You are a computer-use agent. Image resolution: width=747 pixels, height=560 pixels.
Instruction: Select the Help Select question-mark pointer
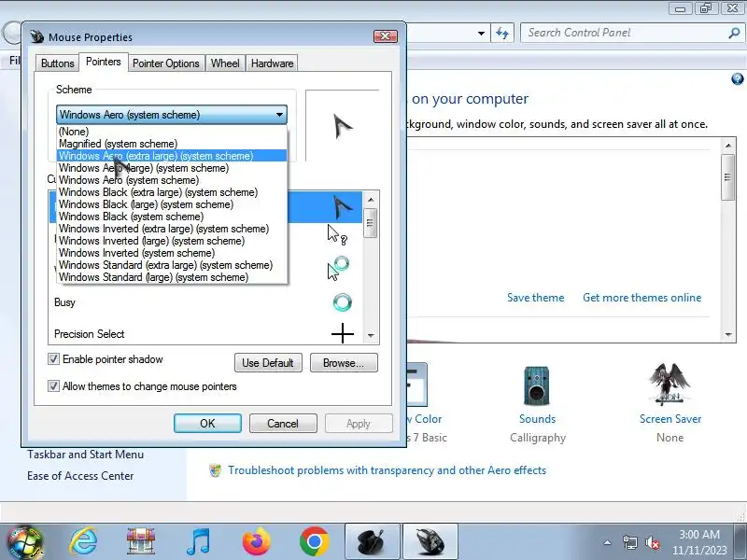[337, 235]
